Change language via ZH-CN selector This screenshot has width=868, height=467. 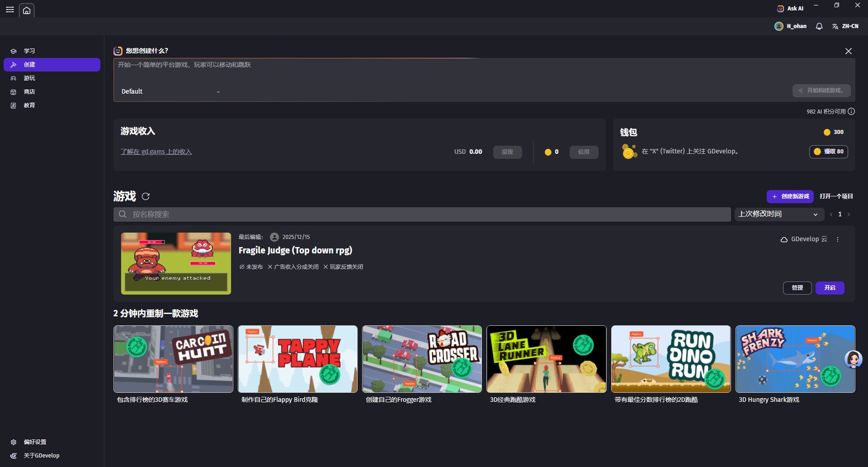(845, 26)
